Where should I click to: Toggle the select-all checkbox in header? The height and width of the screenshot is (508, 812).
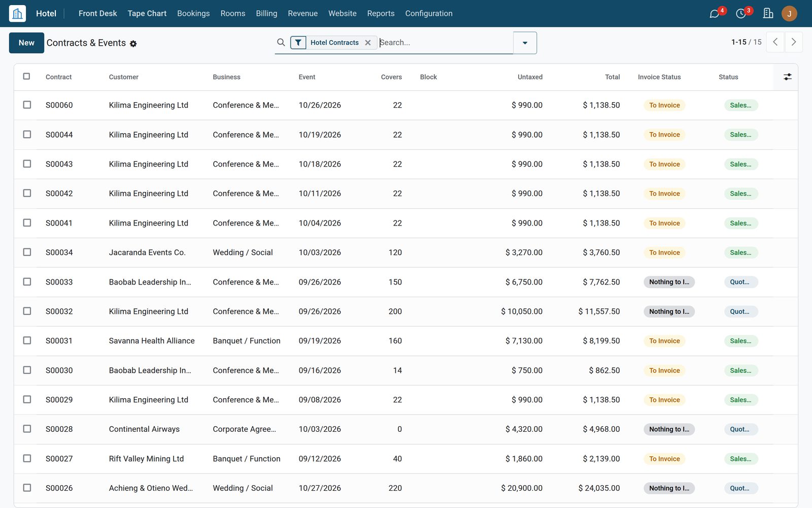(26, 77)
